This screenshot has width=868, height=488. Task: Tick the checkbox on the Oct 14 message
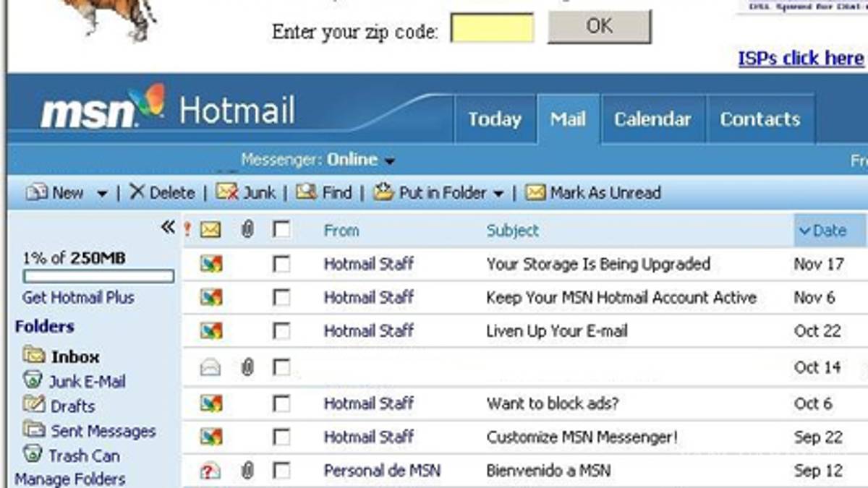(281, 367)
